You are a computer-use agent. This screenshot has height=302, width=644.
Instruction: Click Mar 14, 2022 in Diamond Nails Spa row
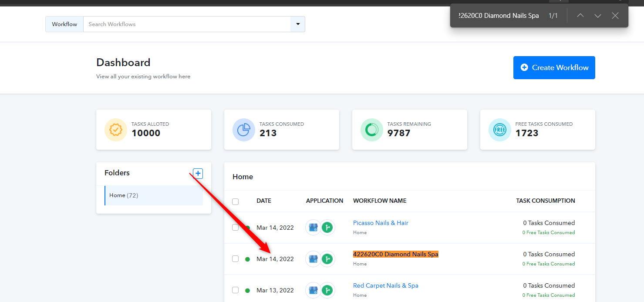275,259
